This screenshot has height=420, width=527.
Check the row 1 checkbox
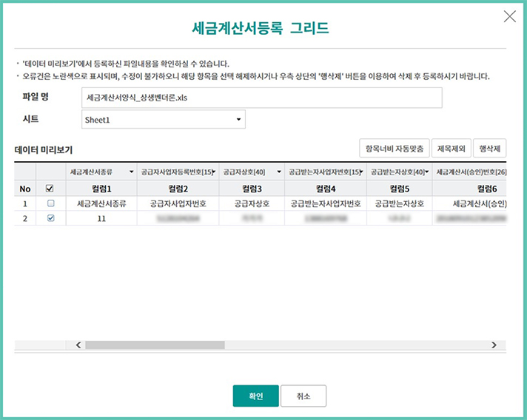[x=50, y=203]
